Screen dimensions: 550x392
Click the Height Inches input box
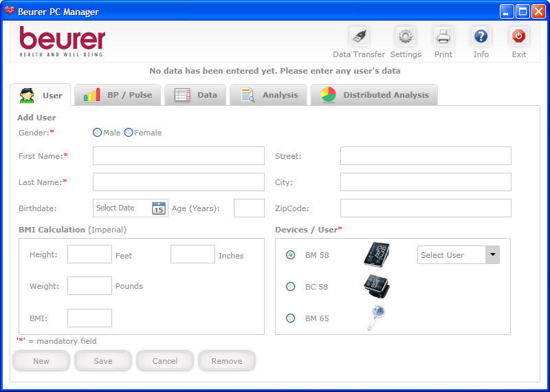[x=192, y=254]
